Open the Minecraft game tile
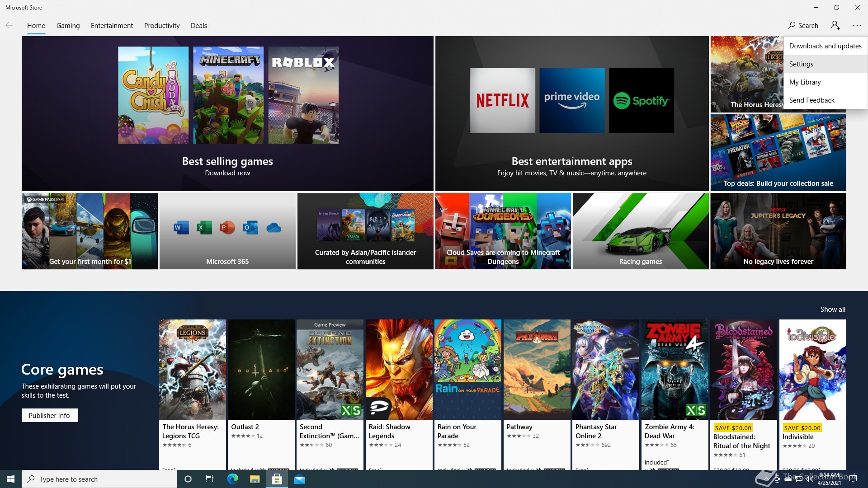The image size is (868, 488). 228,95
